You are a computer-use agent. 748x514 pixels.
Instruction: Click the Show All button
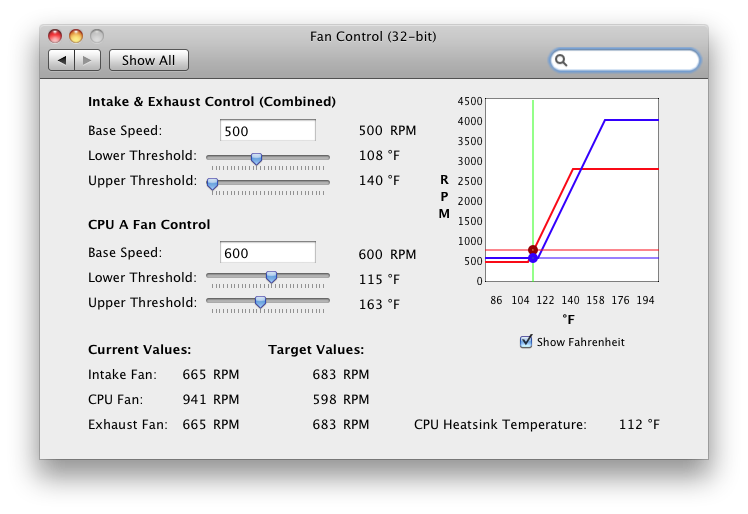pyautogui.click(x=148, y=60)
